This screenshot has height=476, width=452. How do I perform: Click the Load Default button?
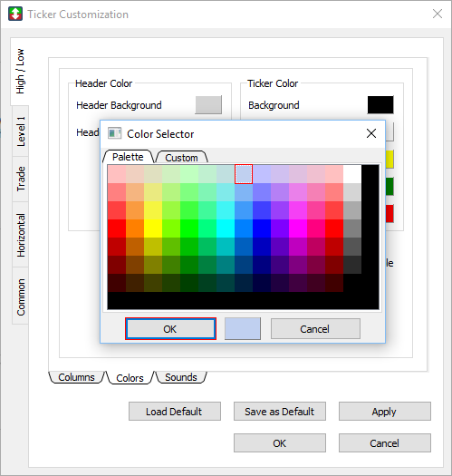tap(175, 412)
